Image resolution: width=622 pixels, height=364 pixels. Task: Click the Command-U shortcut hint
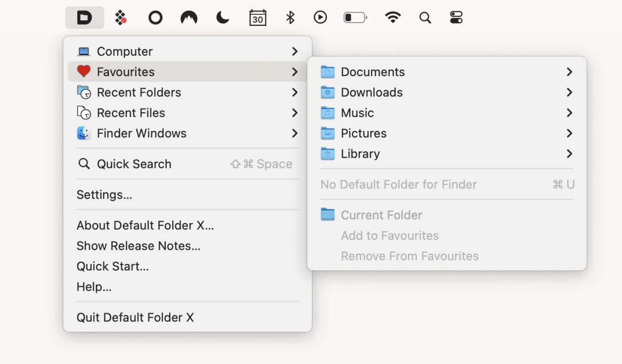click(563, 184)
